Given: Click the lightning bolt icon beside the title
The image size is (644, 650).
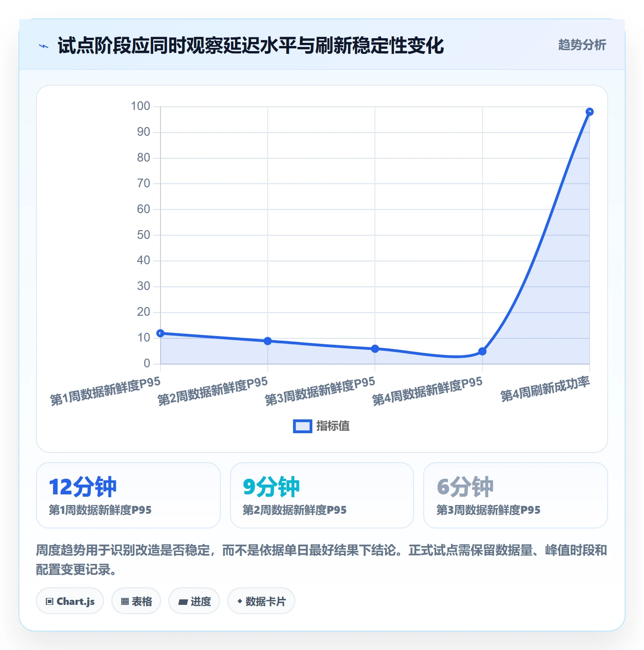Looking at the screenshot, I should click(x=44, y=46).
